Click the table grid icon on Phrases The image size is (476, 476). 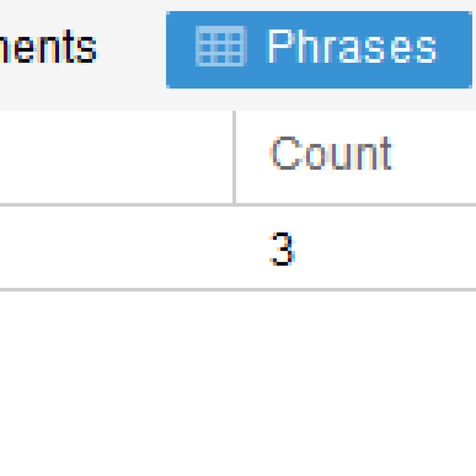(x=221, y=46)
